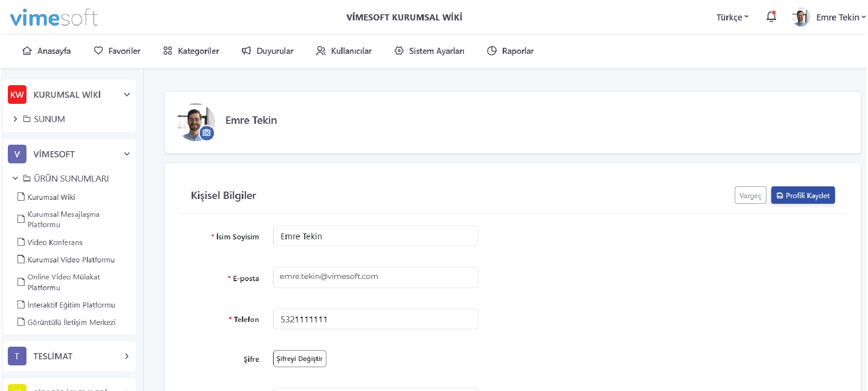This screenshot has height=391, width=868.
Task: Click the İsim Soyisim input field
Action: pos(375,236)
